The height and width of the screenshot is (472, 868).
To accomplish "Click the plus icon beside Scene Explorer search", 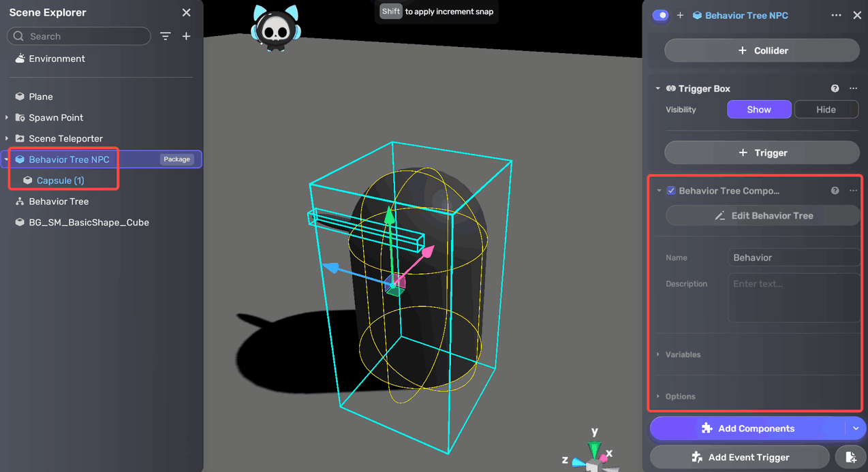I will pyautogui.click(x=186, y=36).
